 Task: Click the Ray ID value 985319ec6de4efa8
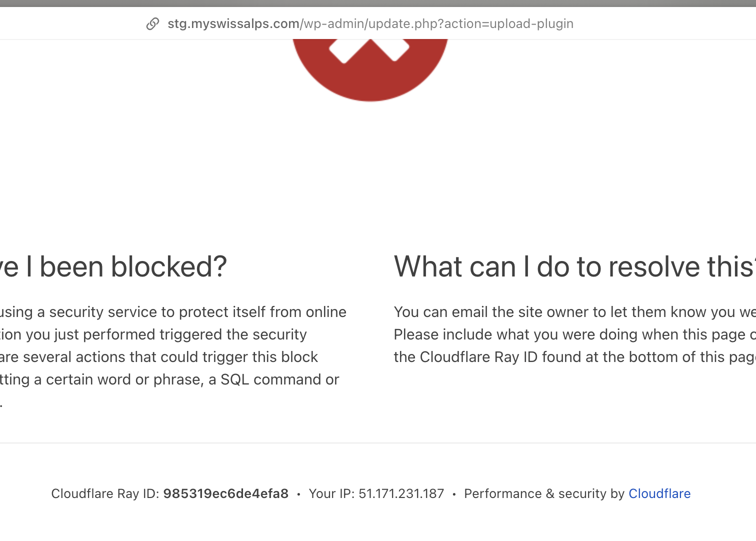(225, 493)
